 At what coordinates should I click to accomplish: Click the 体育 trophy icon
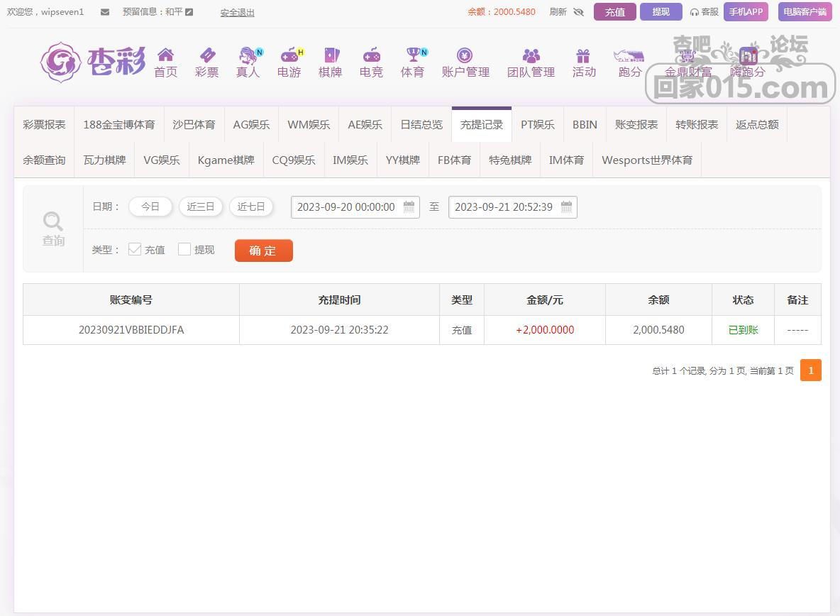pos(412,55)
